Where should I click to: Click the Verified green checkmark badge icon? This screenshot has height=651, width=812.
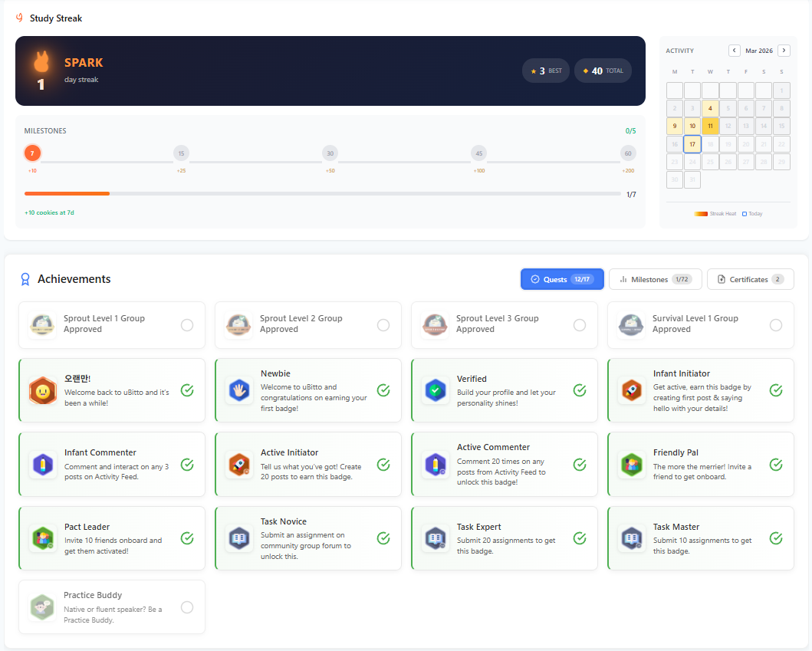(435, 390)
